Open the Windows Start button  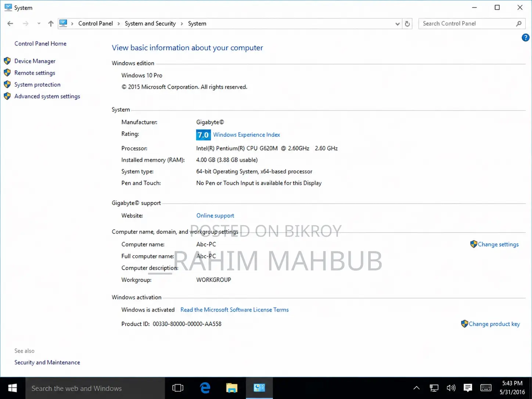click(x=12, y=388)
